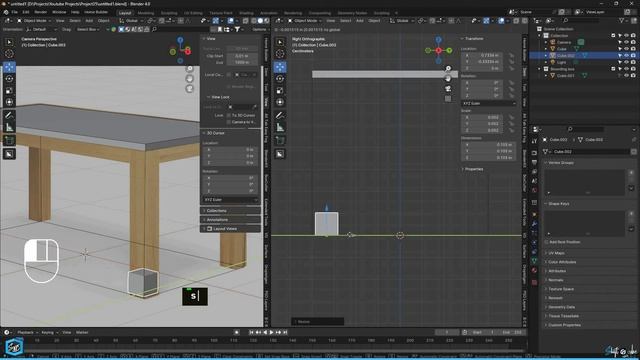Switch to the Modeling workspace tab
The image size is (640, 360).
click(146, 13)
